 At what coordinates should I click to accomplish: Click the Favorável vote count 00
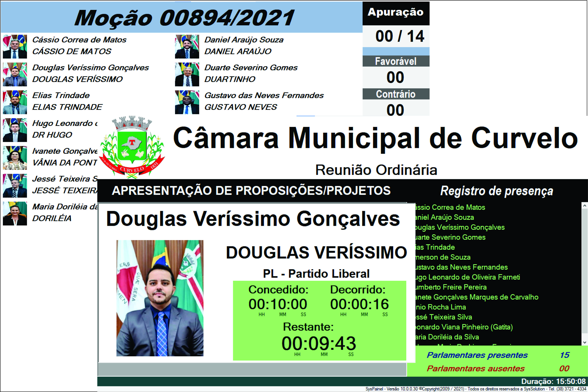click(x=395, y=77)
